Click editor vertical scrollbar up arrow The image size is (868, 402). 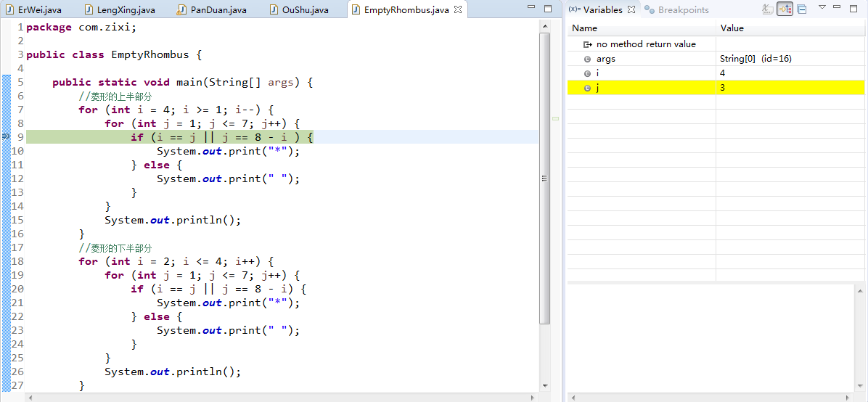(545, 26)
